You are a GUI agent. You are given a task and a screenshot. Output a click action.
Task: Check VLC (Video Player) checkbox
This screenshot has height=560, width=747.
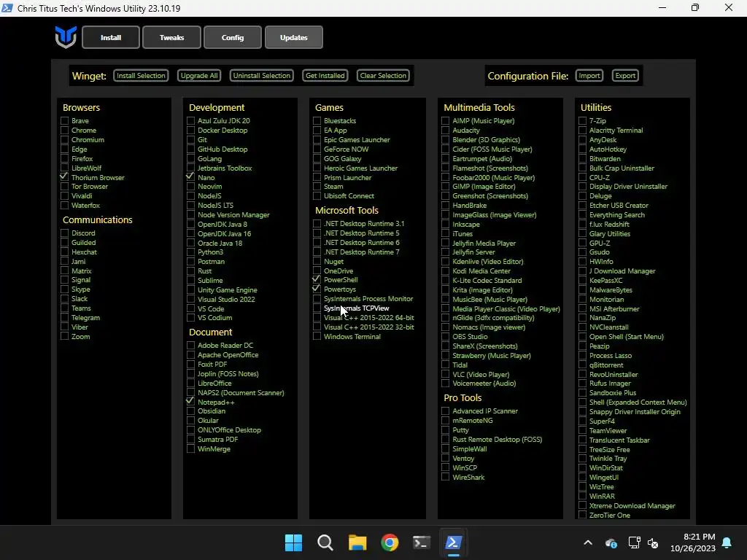click(446, 374)
